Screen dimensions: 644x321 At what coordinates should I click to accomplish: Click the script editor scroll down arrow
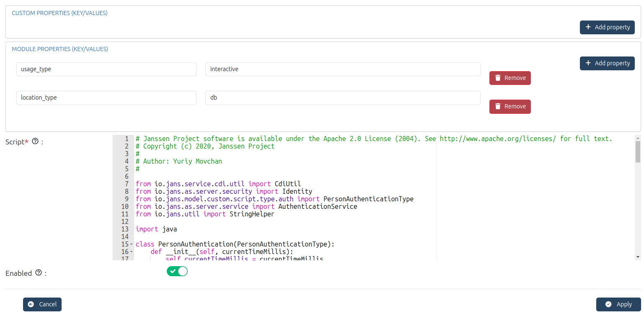(638, 257)
